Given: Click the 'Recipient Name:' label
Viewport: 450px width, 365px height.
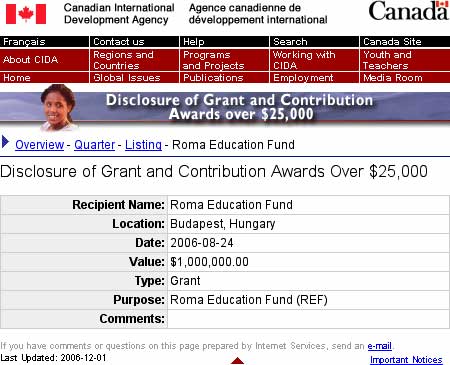Looking at the screenshot, I should 118,205.
